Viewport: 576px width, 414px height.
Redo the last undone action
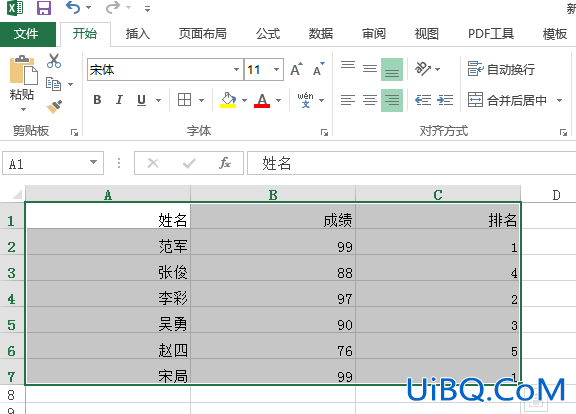[x=112, y=7]
